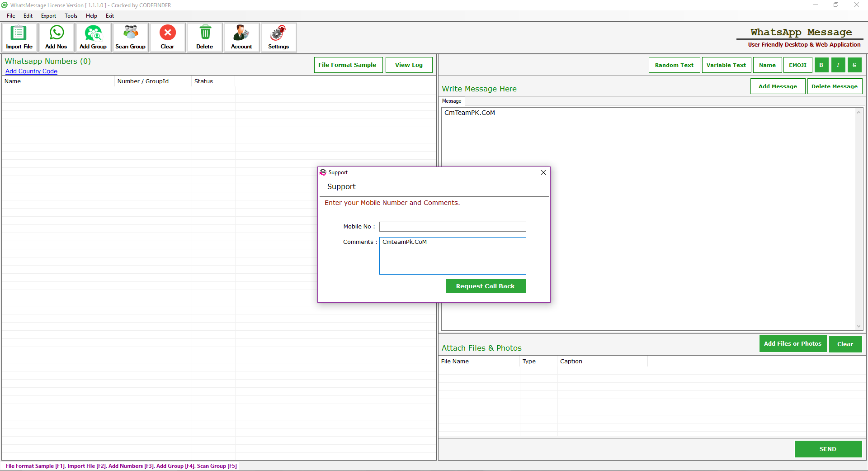Select the Scan Group icon
Viewport: 868px width, 471px height.
pos(130,38)
